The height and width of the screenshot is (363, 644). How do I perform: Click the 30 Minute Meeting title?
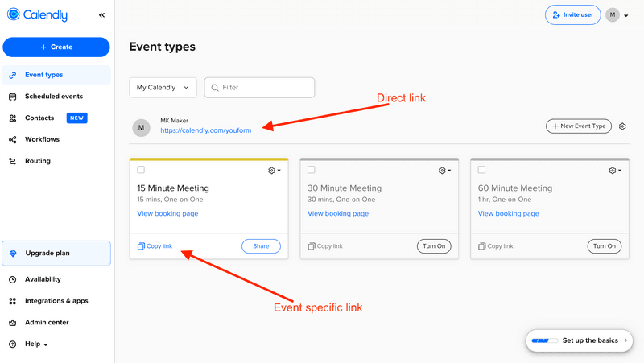pyautogui.click(x=345, y=188)
